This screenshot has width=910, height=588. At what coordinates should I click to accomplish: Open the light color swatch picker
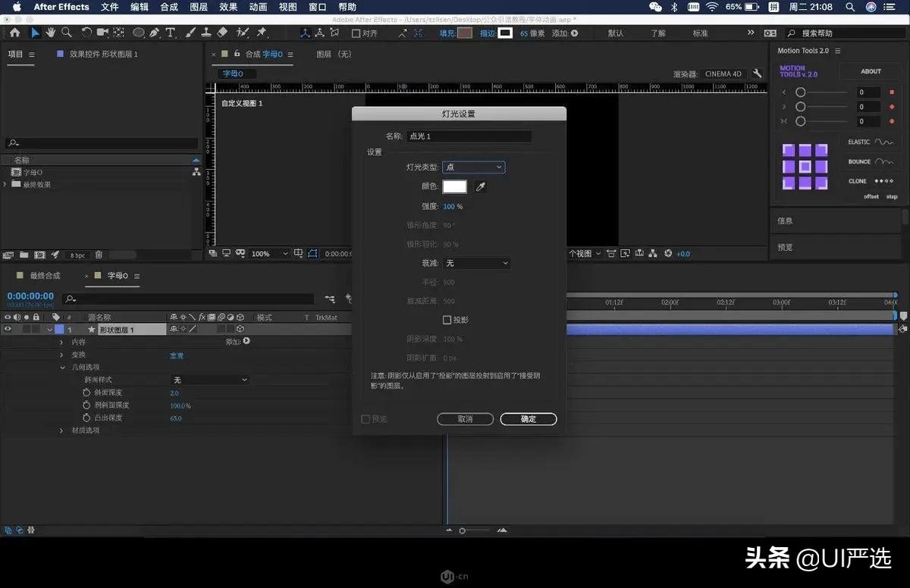454,186
